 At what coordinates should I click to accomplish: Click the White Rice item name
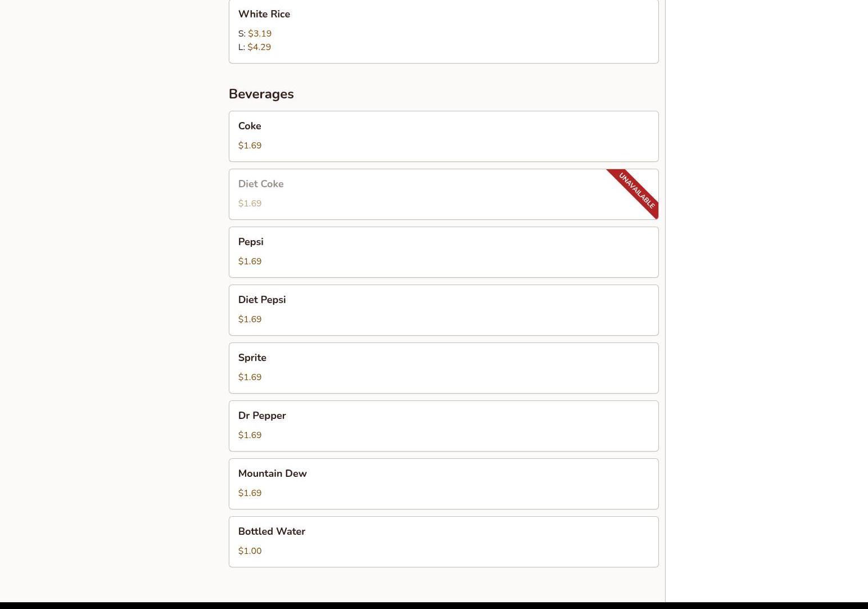point(264,14)
